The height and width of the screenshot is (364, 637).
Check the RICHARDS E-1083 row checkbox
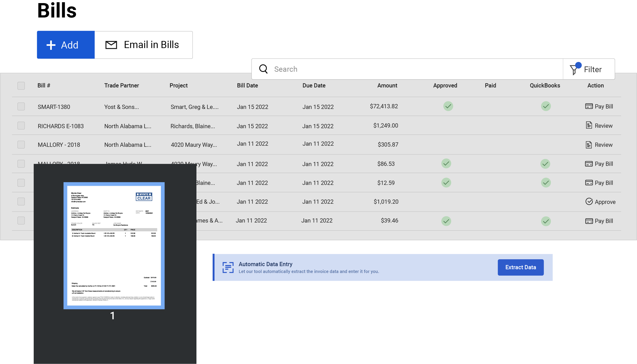click(x=21, y=126)
